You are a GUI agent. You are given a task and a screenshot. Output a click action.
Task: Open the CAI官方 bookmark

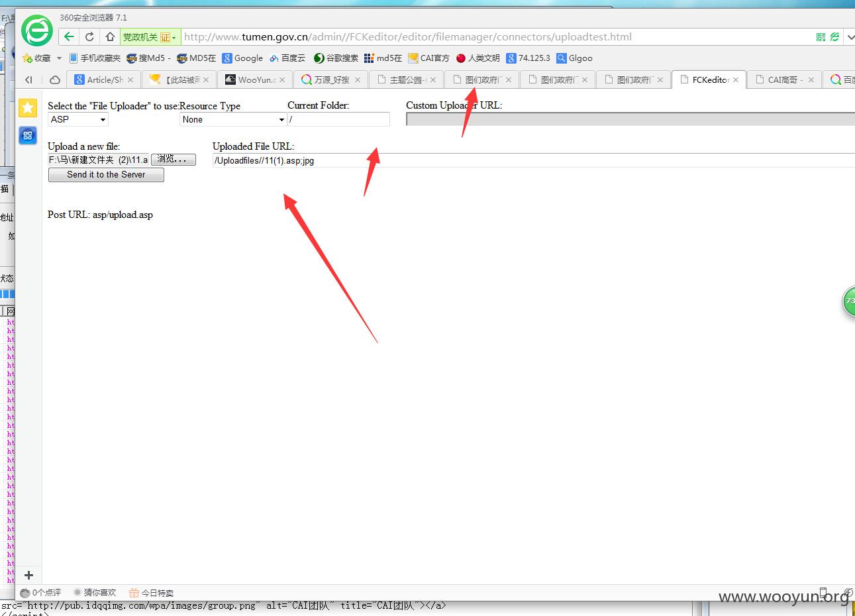(x=429, y=58)
